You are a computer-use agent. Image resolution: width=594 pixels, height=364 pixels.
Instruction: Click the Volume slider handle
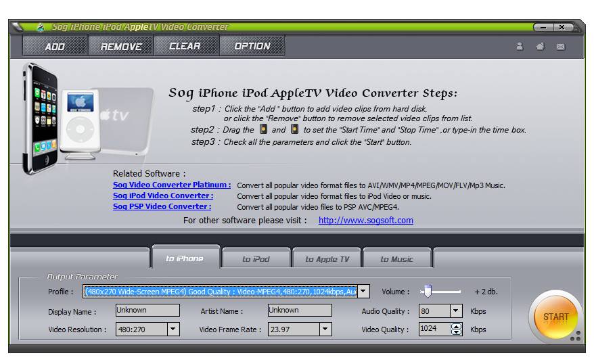pyautogui.click(x=428, y=291)
